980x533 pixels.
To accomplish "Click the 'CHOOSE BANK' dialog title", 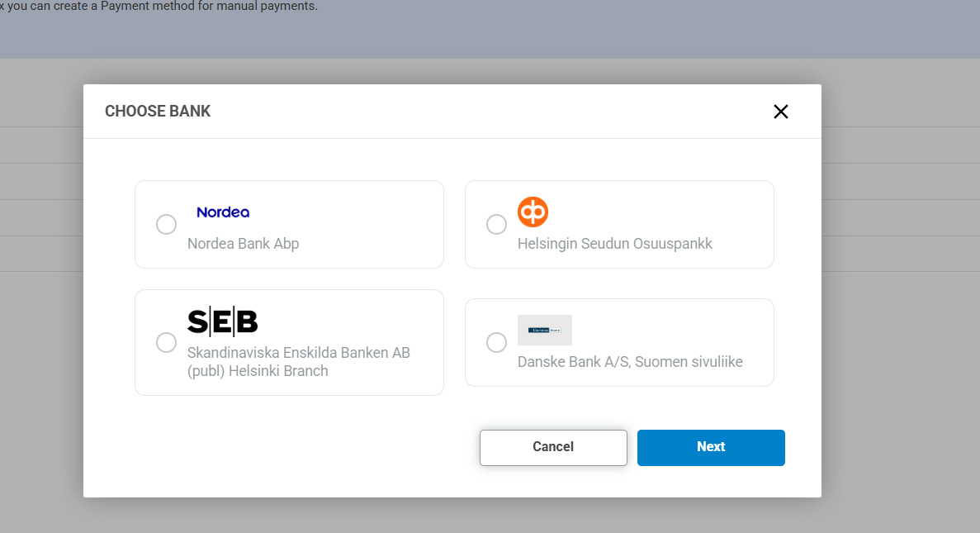I will (158, 112).
